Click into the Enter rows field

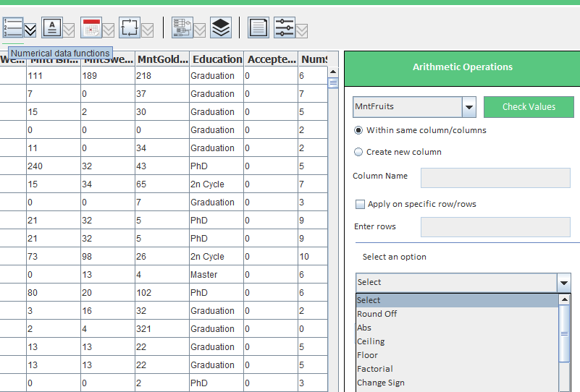click(495, 227)
